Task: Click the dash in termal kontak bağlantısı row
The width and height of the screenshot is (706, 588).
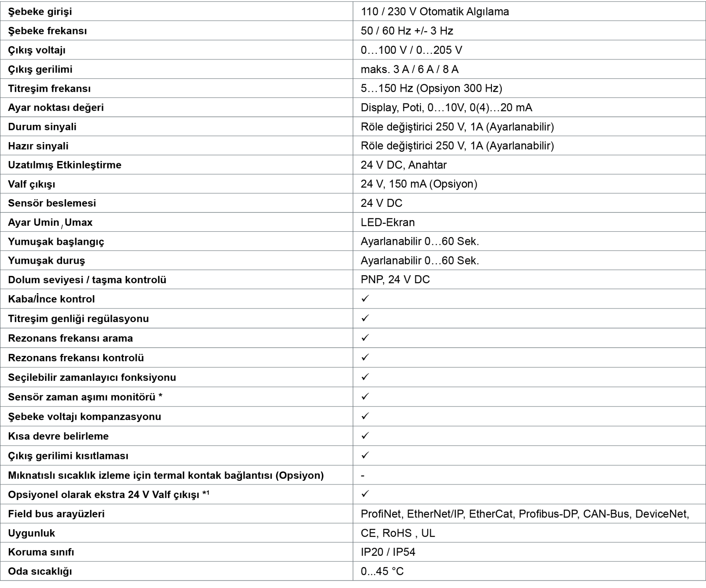Action: 363,476
